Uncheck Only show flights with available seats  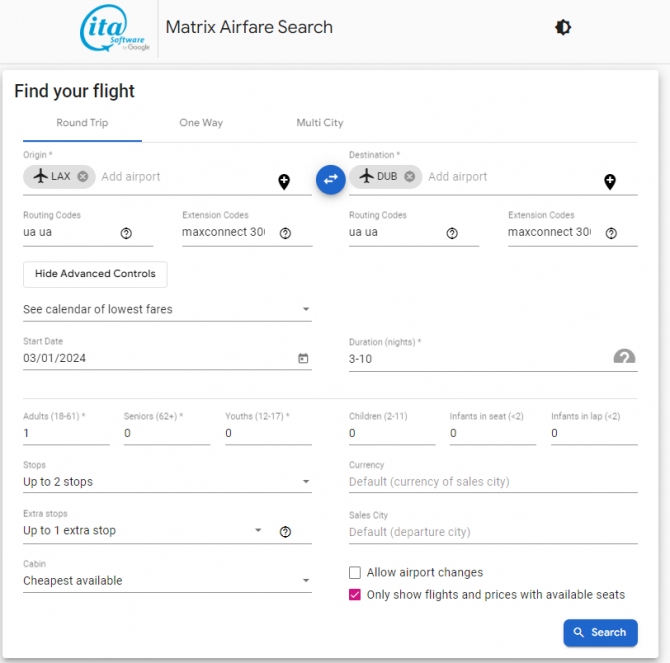355,595
